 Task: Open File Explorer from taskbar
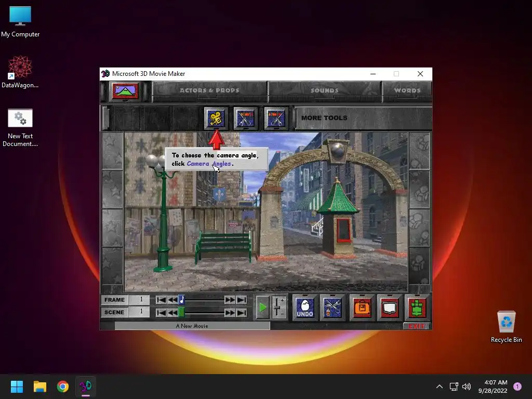[39, 387]
